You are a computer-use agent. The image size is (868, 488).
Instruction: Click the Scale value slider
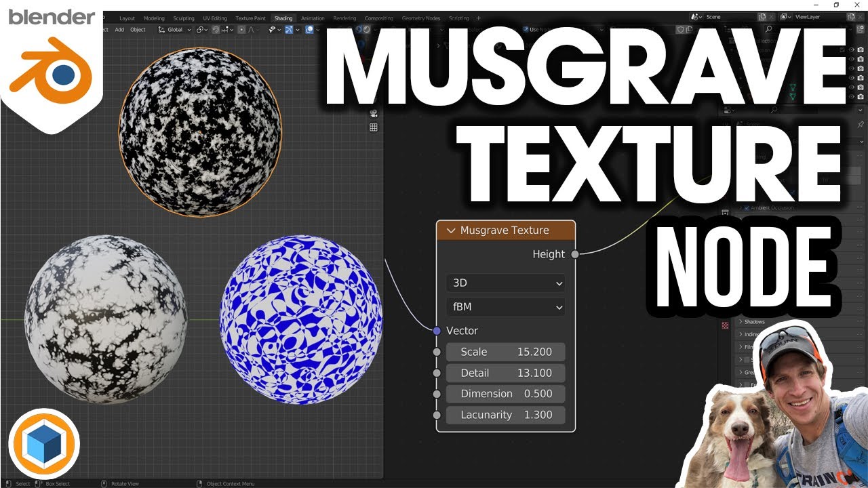pos(505,352)
